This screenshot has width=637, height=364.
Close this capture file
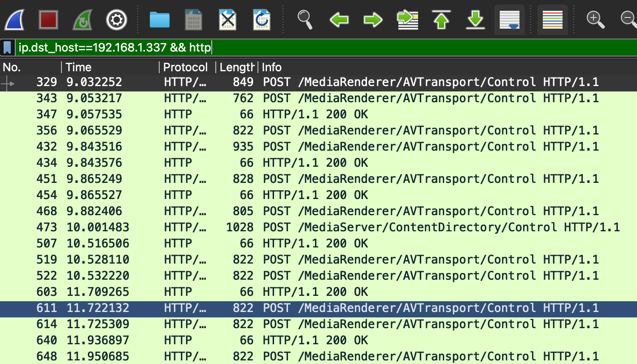click(x=228, y=20)
